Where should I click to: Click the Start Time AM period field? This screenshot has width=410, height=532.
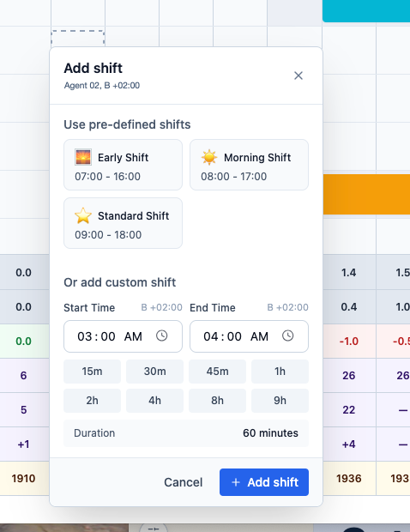point(133,336)
